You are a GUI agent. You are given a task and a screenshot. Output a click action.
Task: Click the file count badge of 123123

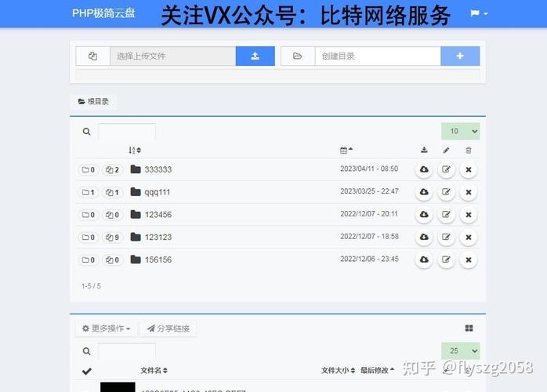coord(112,238)
